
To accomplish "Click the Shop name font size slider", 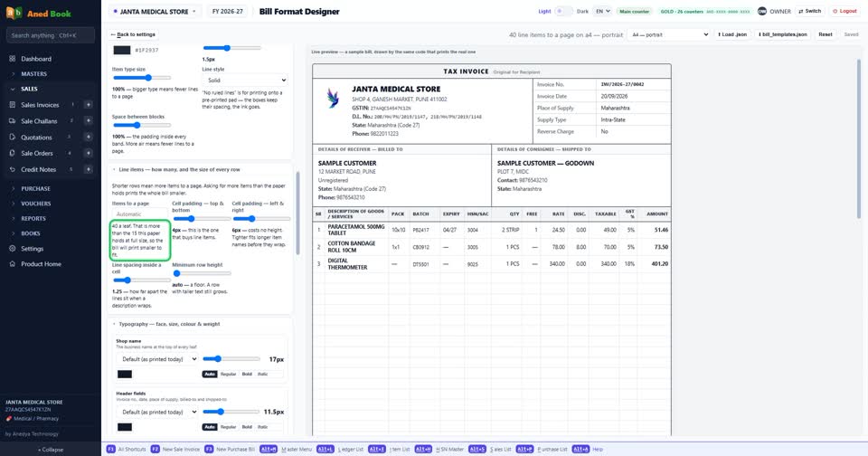I will [231, 359].
